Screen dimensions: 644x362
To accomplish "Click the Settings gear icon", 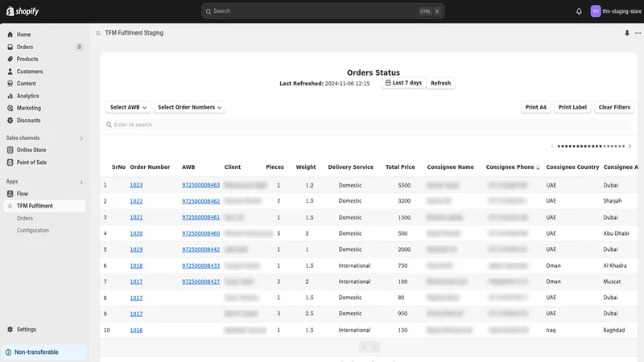I will point(10,329).
